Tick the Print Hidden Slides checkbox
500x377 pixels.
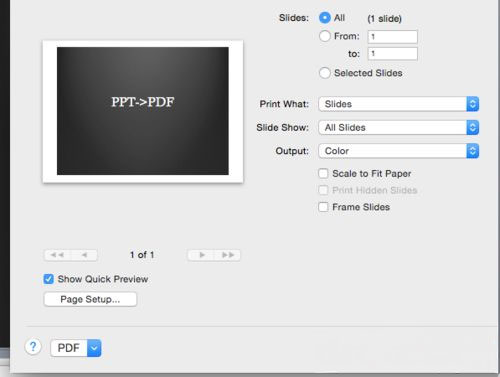(323, 190)
